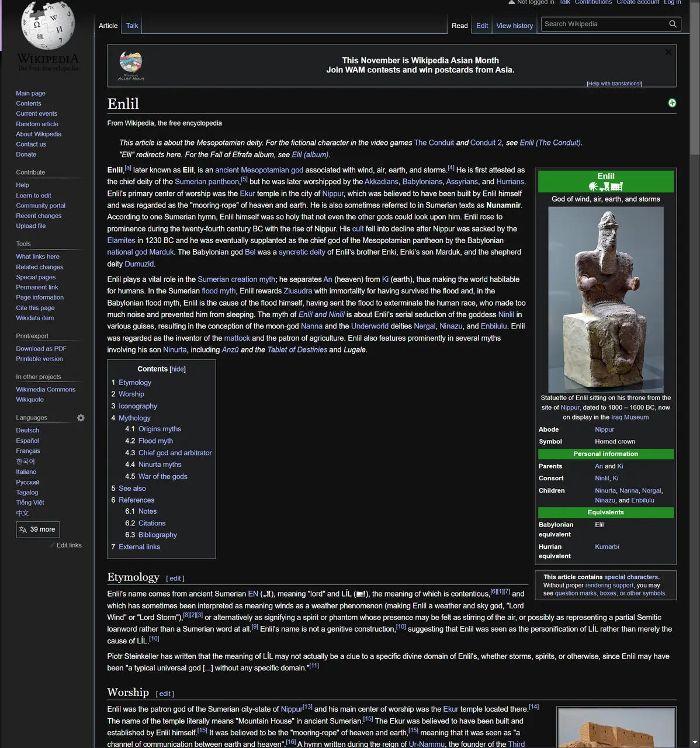The height and width of the screenshot is (748, 700).
Task: Jump to Flood myth in contents
Action: pos(155,441)
